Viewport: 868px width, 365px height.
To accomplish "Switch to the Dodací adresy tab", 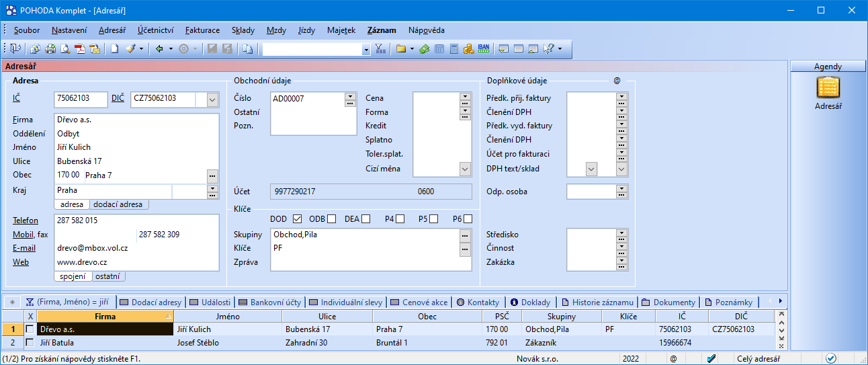I will (150, 302).
